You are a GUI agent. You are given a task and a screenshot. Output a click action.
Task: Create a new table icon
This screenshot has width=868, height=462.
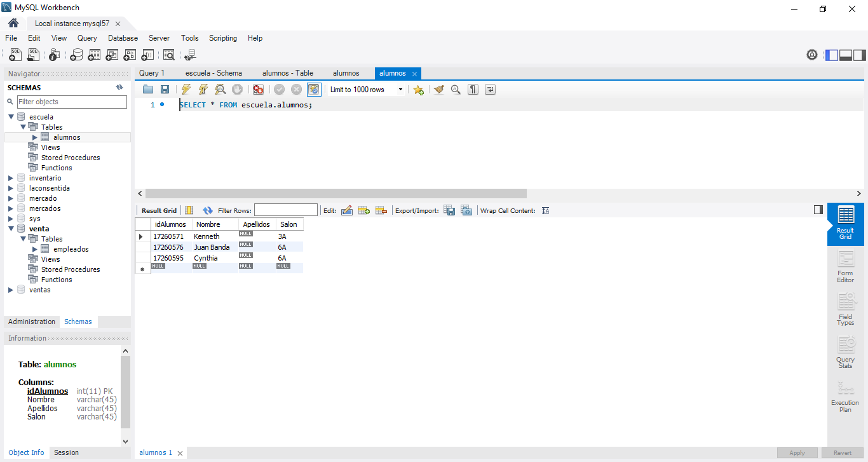tap(94, 55)
